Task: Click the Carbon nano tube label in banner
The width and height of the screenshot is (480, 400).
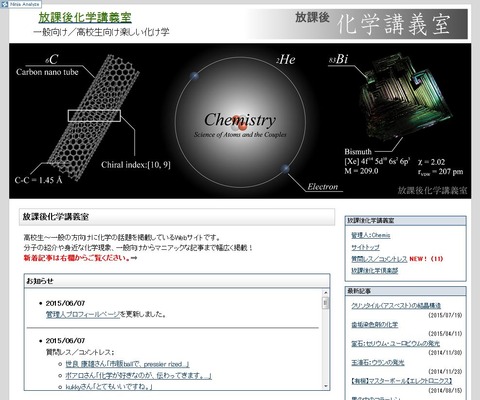Action: click(x=47, y=72)
